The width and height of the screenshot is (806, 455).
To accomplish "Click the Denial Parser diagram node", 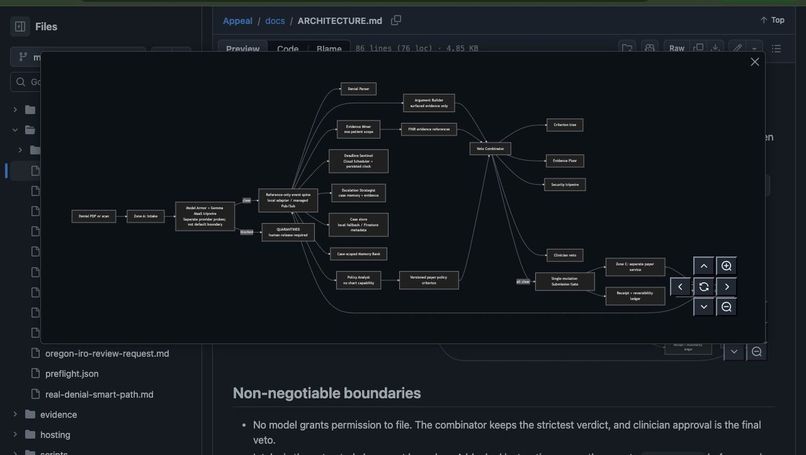I will coord(358,89).
